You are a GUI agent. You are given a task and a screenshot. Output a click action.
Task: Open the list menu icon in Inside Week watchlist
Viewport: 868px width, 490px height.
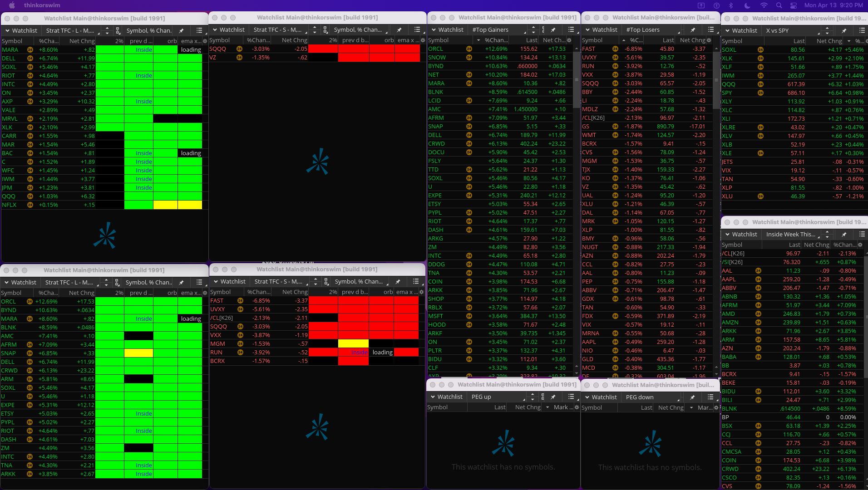862,234
